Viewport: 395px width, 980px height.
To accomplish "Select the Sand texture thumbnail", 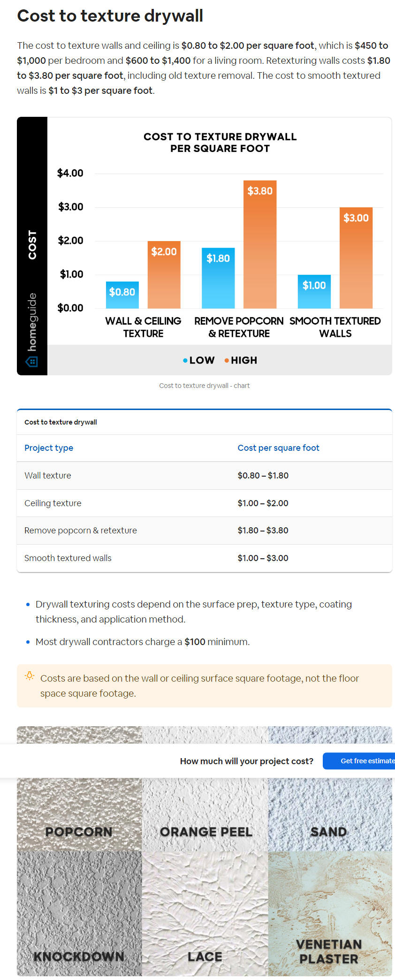I will (330, 814).
